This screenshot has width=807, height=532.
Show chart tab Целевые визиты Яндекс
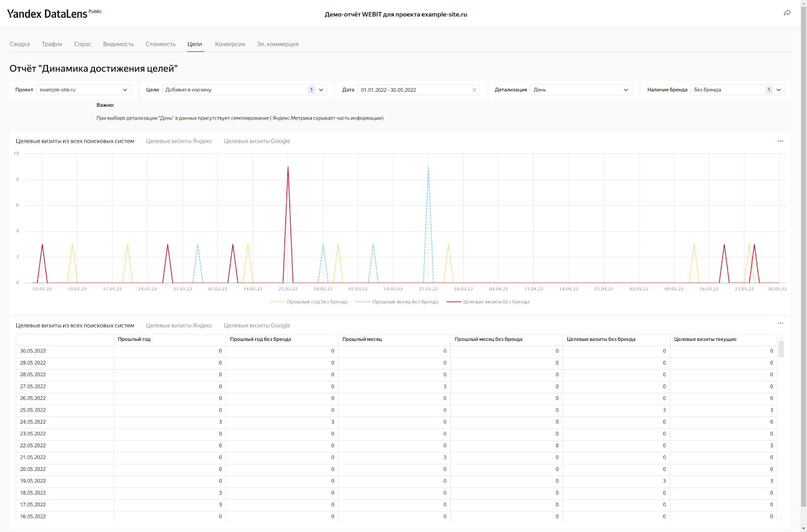[179, 141]
